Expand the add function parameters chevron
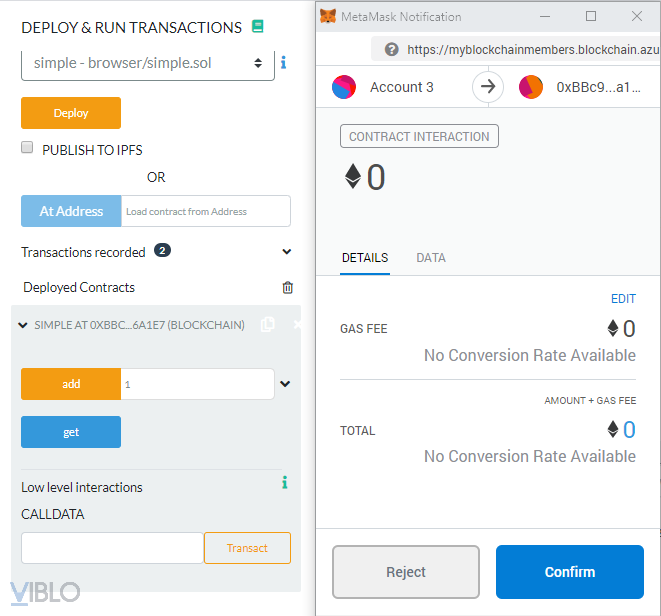Image resolution: width=661 pixels, height=616 pixels. (x=285, y=383)
